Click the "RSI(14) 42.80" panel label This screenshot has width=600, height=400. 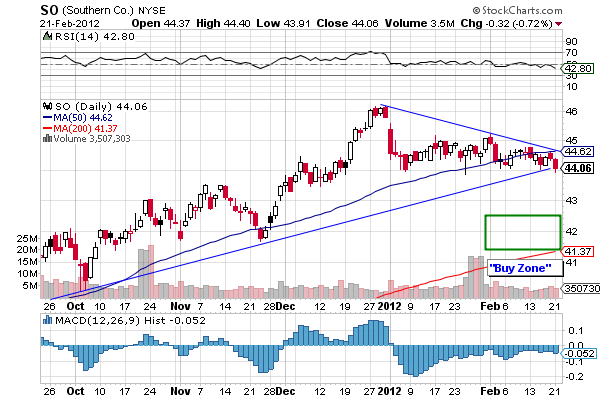[x=95, y=36]
